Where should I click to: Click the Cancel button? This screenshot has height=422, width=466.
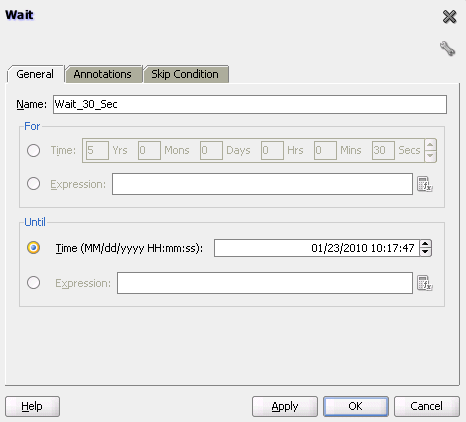click(x=427, y=406)
